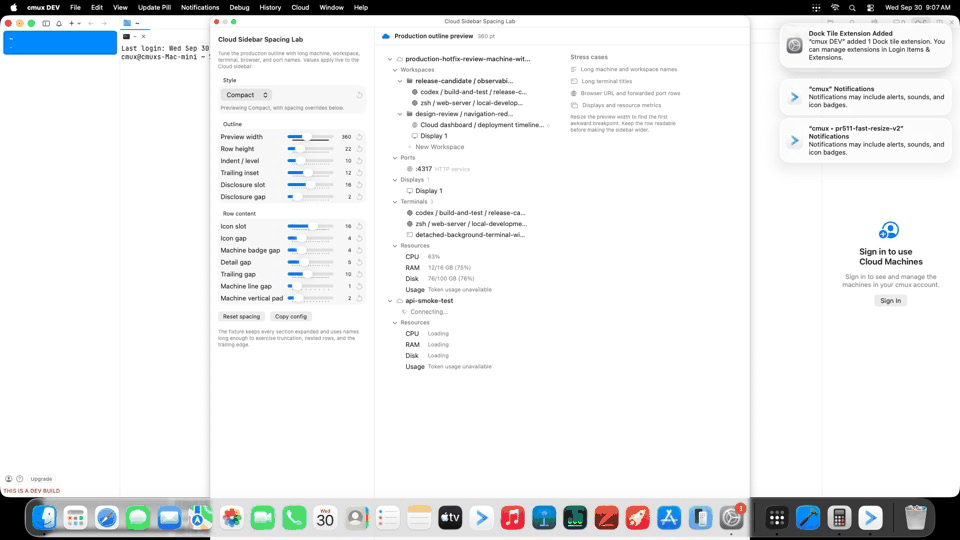Open Spotlight search in the menu bar

(x=852, y=8)
